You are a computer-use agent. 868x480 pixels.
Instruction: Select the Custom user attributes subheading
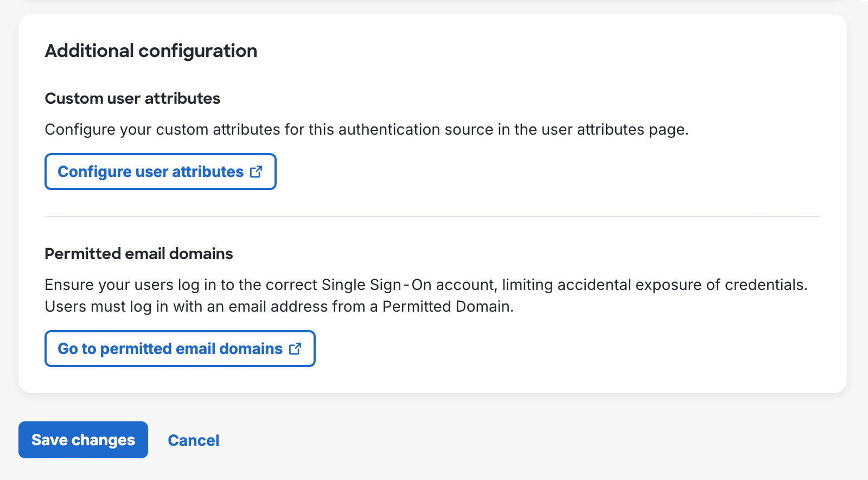[x=132, y=98]
